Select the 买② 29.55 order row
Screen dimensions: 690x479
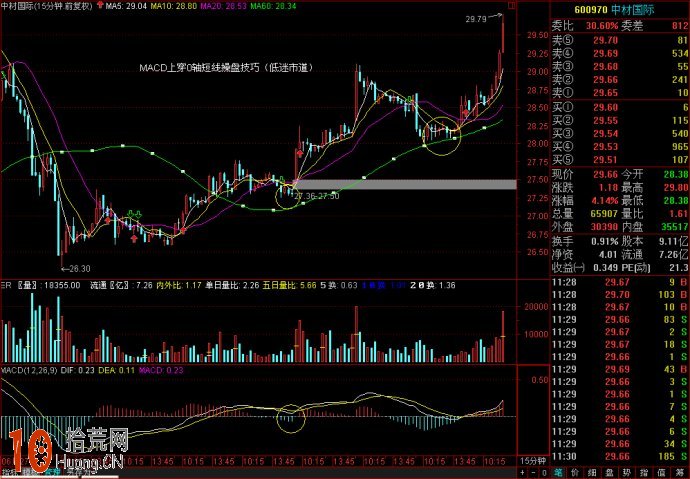tap(620, 121)
